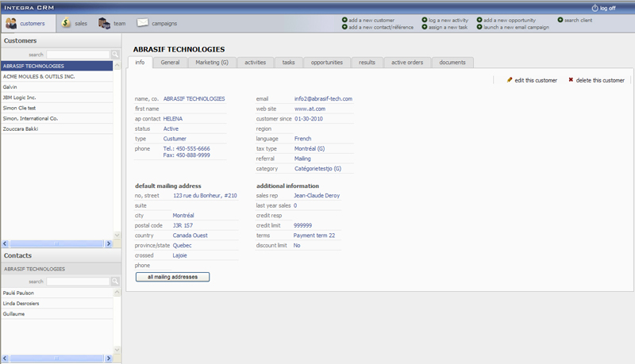Click the contacts search magnifier icon
635x364 pixels.
pyautogui.click(x=115, y=282)
